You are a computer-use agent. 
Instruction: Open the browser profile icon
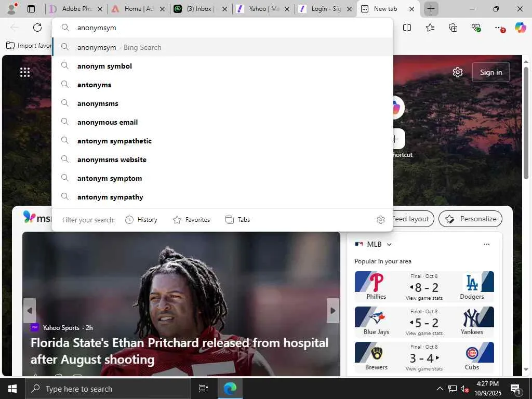click(12, 9)
